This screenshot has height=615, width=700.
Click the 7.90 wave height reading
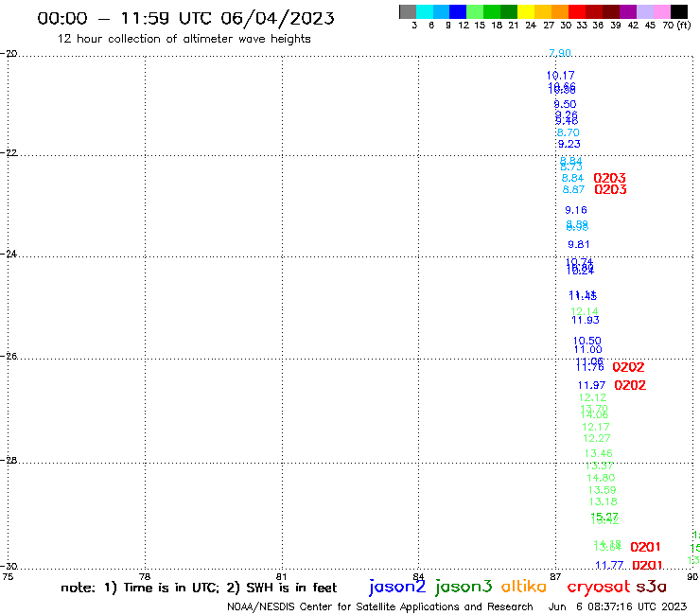tap(560, 53)
